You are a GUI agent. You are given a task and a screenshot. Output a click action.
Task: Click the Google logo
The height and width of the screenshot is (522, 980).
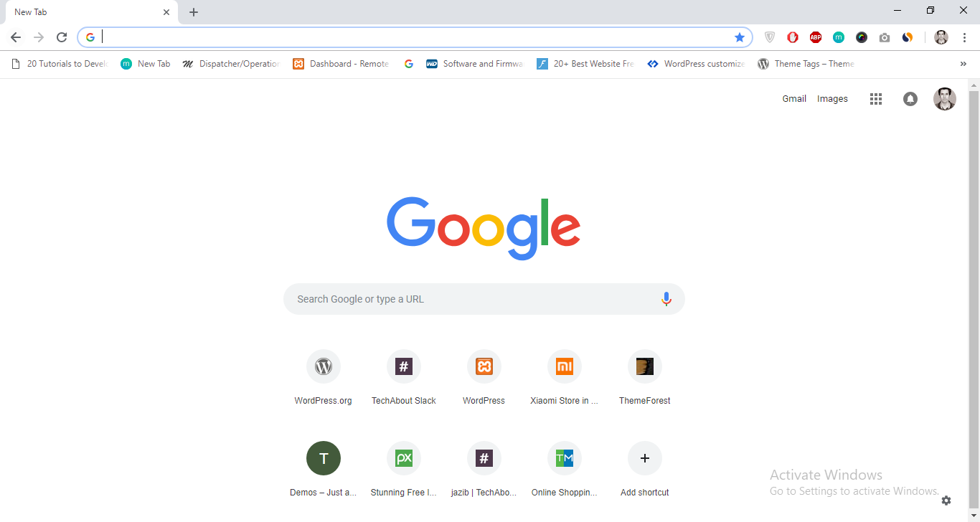484,228
